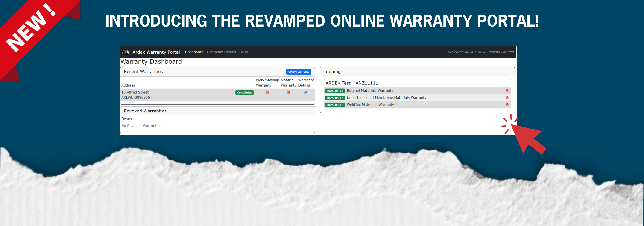The image size is (644, 226).
Task: Download the WeldTec Materials Warranty PDF icon
Action: [507, 105]
